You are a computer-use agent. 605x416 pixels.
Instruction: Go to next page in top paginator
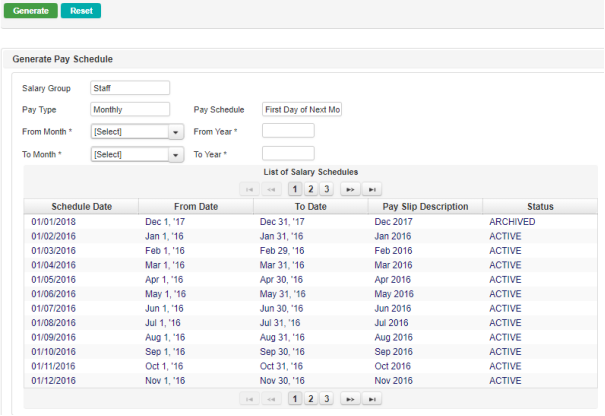click(349, 188)
